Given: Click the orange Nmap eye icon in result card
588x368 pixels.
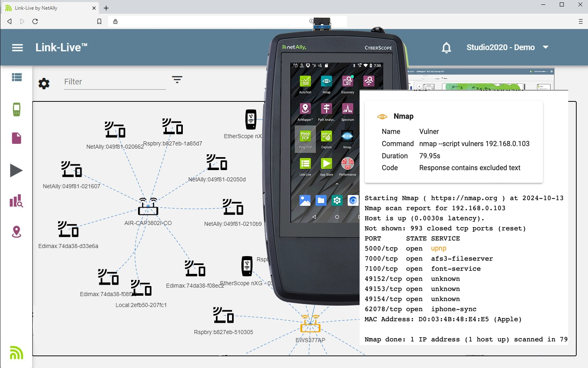Looking at the screenshot, I should [x=382, y=117].
